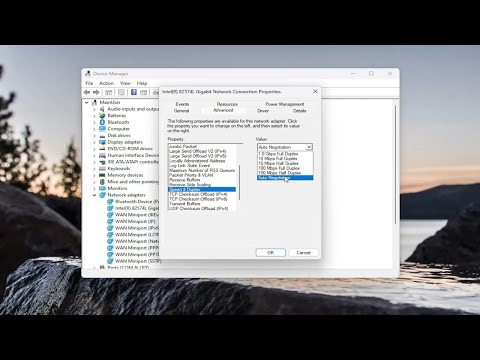
Task: Expand the Display adapters node chevron
Action: pos(94,142)
